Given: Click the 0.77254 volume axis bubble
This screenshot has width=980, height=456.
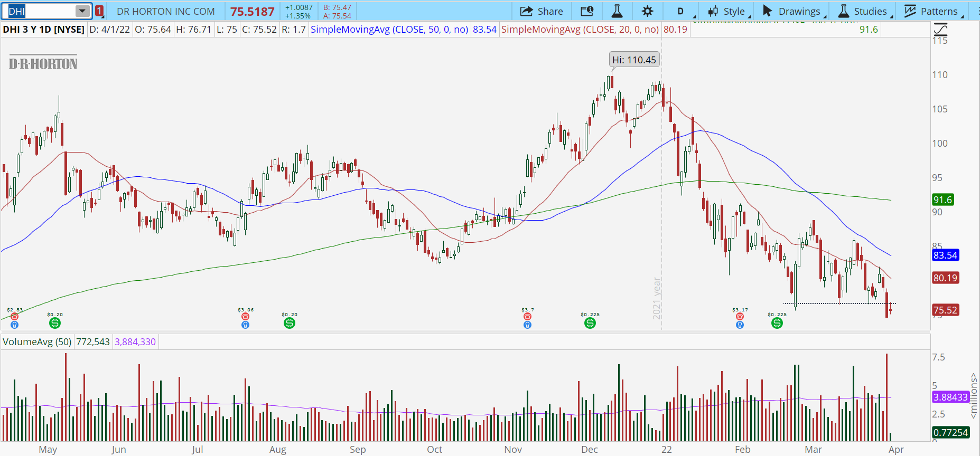Looking at the screenshot, I should tap(950, 432).
